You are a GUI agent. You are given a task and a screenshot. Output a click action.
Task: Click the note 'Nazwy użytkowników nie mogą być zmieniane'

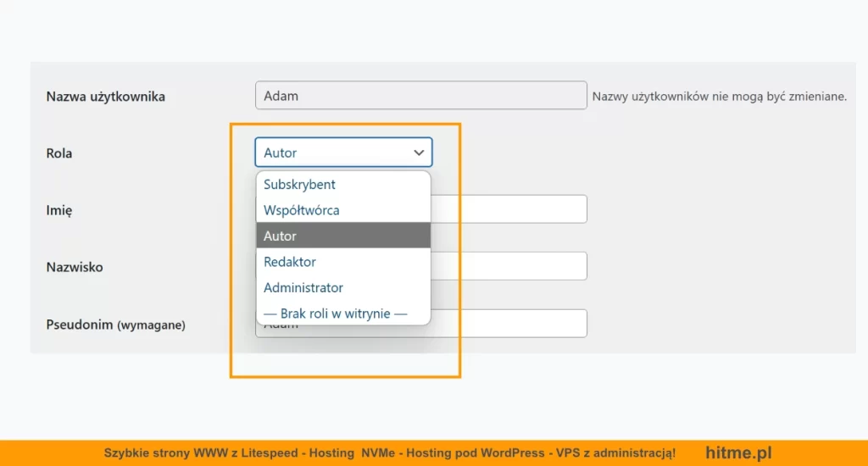click(x=719, y=97)
